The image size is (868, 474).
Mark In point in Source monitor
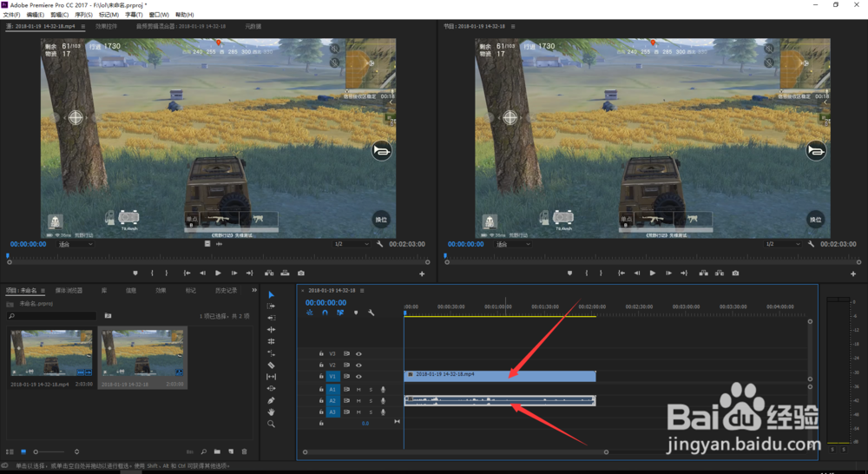[x=152, y=273]
